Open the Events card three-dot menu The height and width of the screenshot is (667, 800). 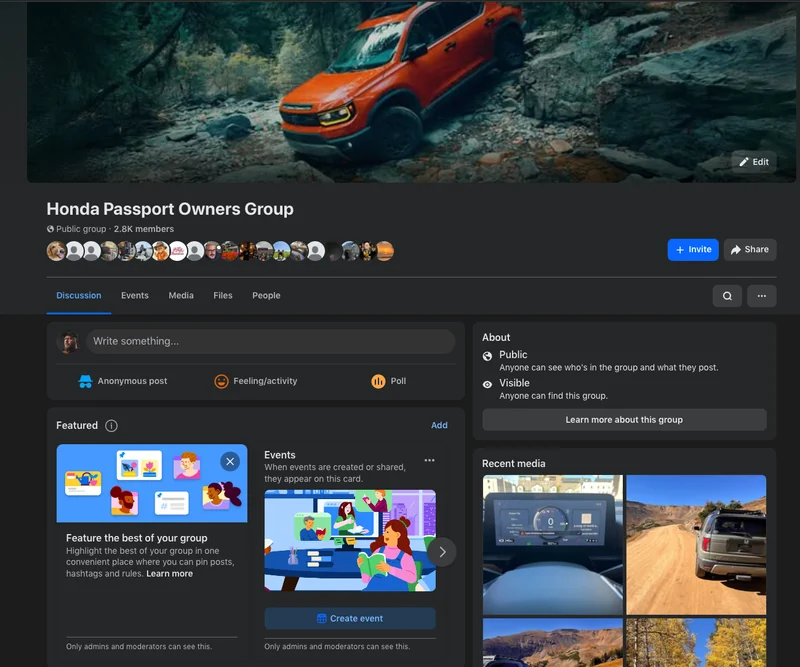click(x=430, y=460)
